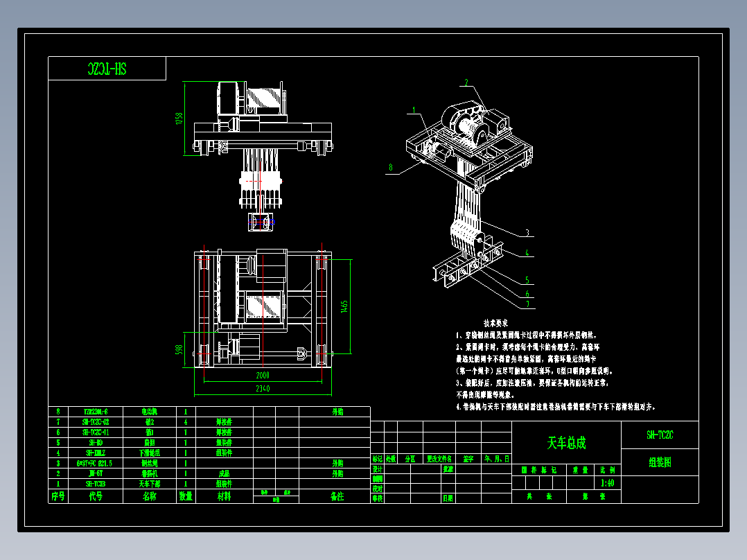The width and height of the screenshot is (747, 560).
Task: Select the 电动机 name cell
Action: [x=150, y=411]
